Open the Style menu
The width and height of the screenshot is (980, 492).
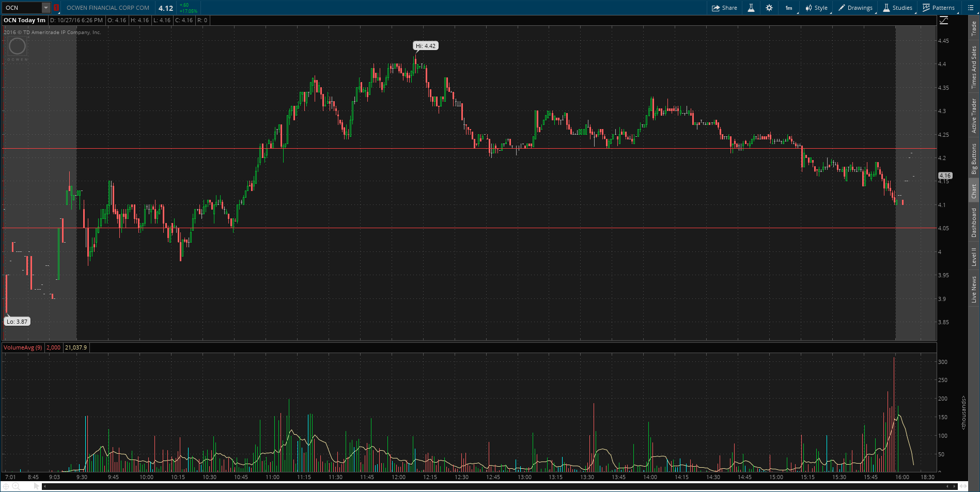[x=817, y=8]
